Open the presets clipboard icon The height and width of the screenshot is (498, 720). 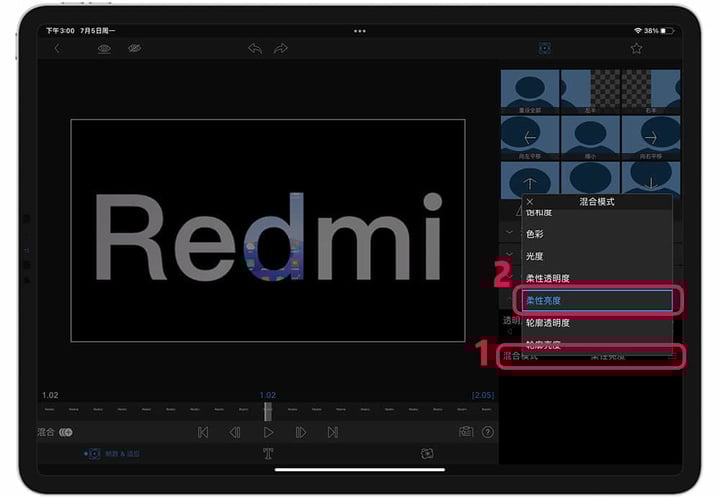tap(466, 432)
